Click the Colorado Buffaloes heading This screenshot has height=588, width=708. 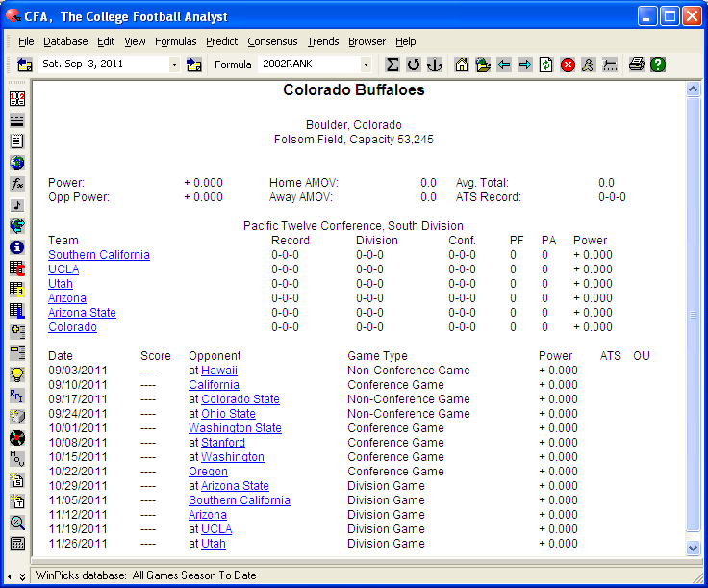354,89
